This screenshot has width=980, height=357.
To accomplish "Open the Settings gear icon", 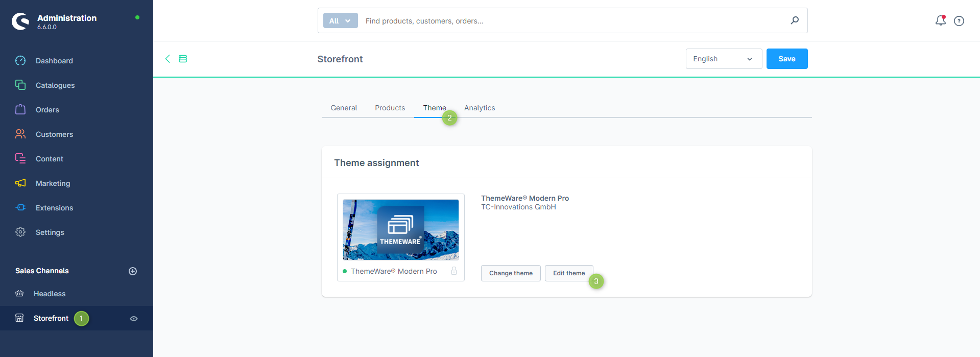I will pyautogui.click(x=20, y=232).
